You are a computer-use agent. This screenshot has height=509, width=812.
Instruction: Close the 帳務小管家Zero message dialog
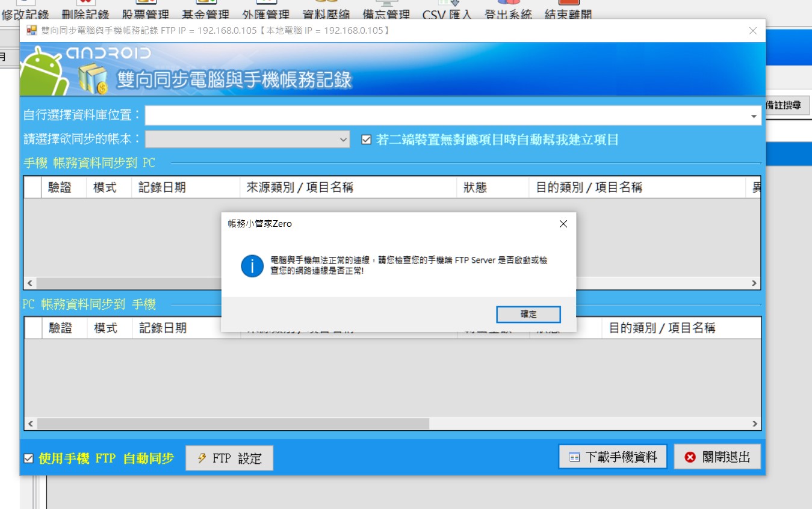(563, 224)
